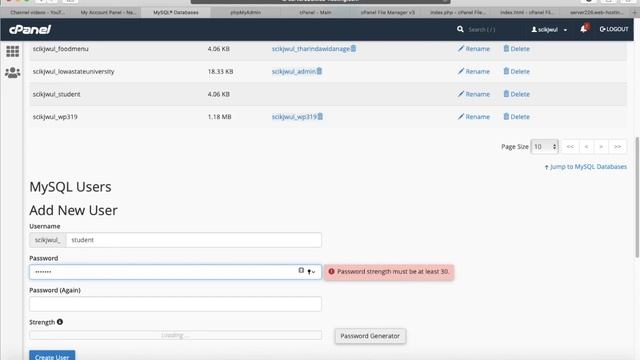Rename scikjwul_foodmenu database
This screenshot has width=640, height=360.
click(473, 49)
